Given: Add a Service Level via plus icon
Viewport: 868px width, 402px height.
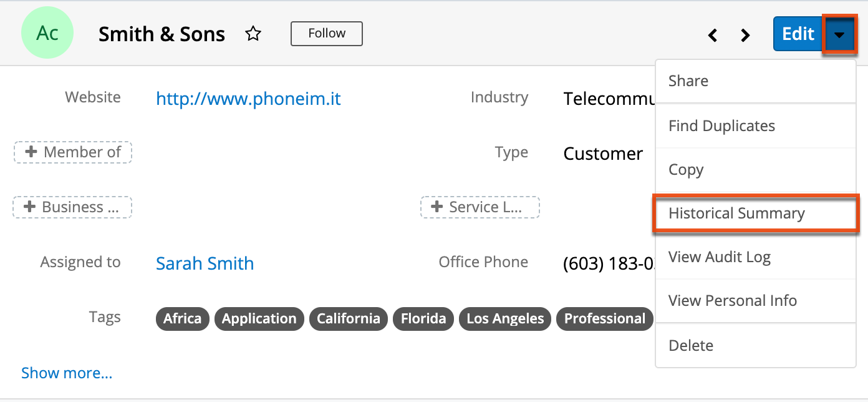Looking at the screenshot, I should [x=480, y=207].
